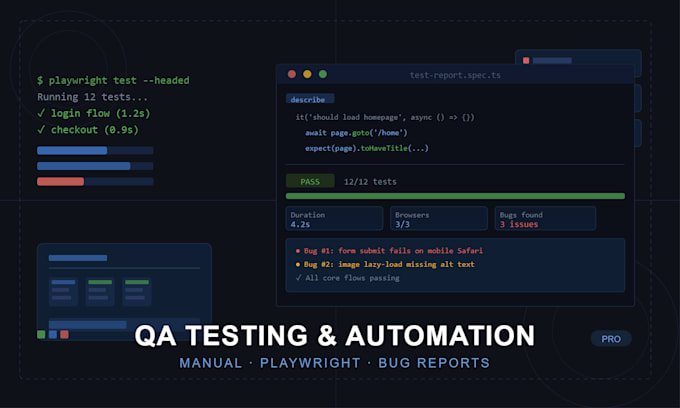The image size is (680, 408).
Task: Click the All core flows passing line
Action: pyautogui.click(x=347, y=277)
